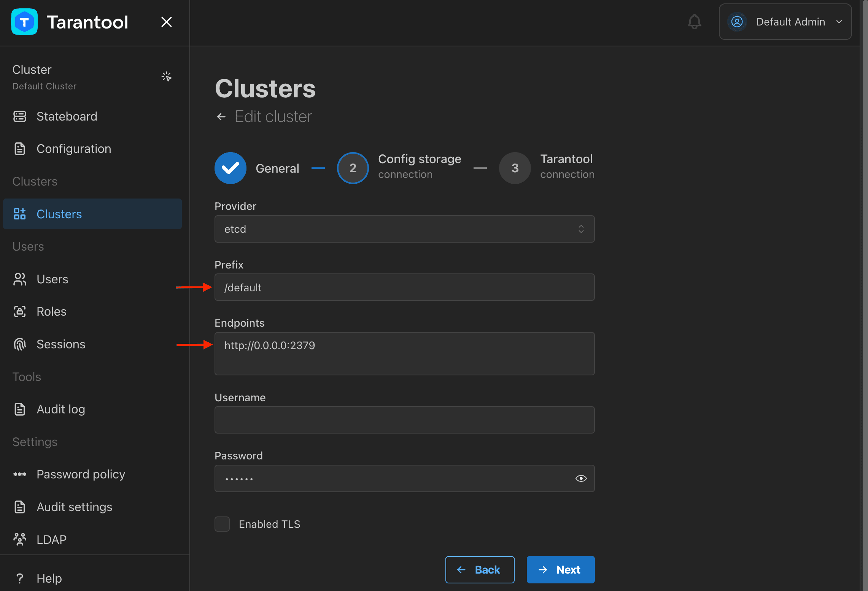This screenshot has height=591, width=868.
Task: Open Sessions menu item
Action: (x=92, y=344)
